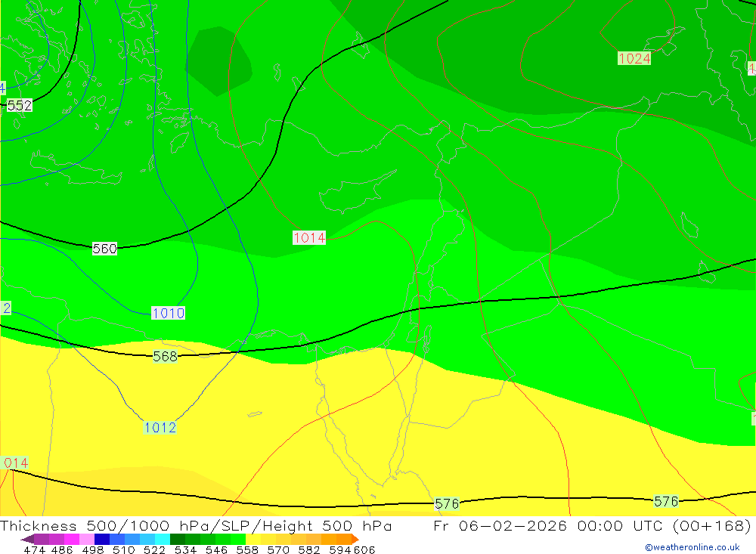Viewport: 756px width, 554px height.
Task: Click the forecast date 06-02-2026
Action: (513, 525)
